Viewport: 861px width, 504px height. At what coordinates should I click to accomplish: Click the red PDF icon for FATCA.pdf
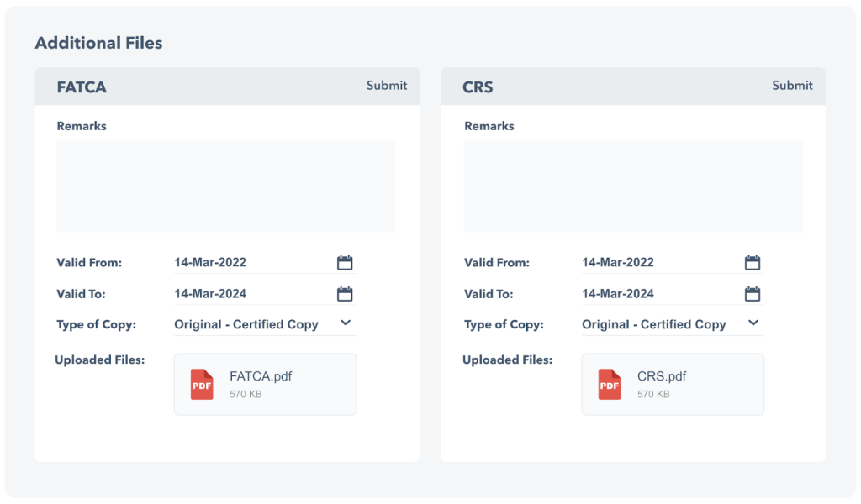[202, 385]
